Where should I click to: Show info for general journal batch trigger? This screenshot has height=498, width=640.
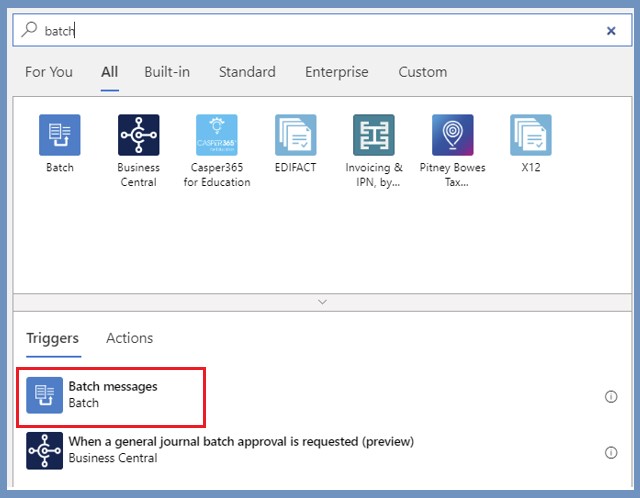(611, 452)
